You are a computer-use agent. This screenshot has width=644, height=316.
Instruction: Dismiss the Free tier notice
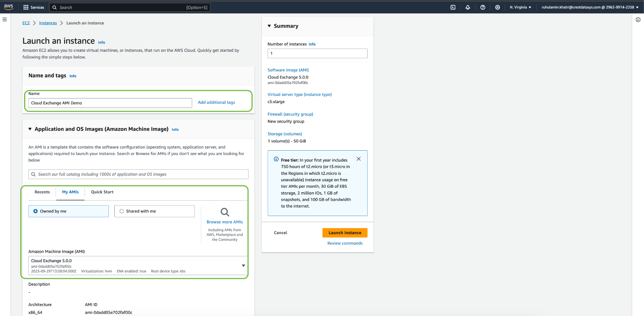tap(358, 159)
